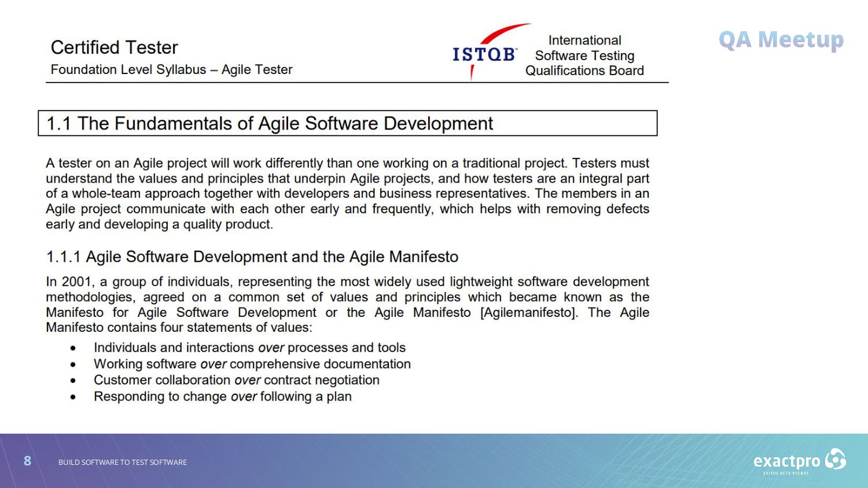Click bullet 'Working software over comprehensive documentation'
This screenshot has width=868, height=488.
(x=252, y=364)
